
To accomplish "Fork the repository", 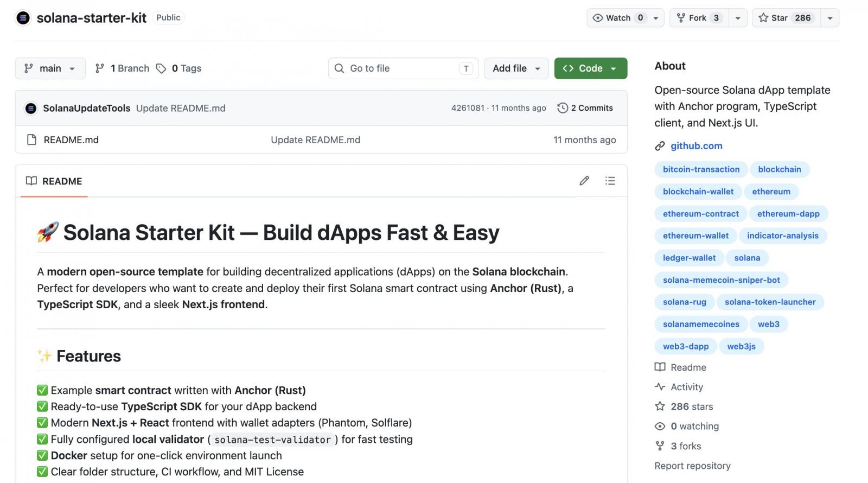I will [699, 18].
